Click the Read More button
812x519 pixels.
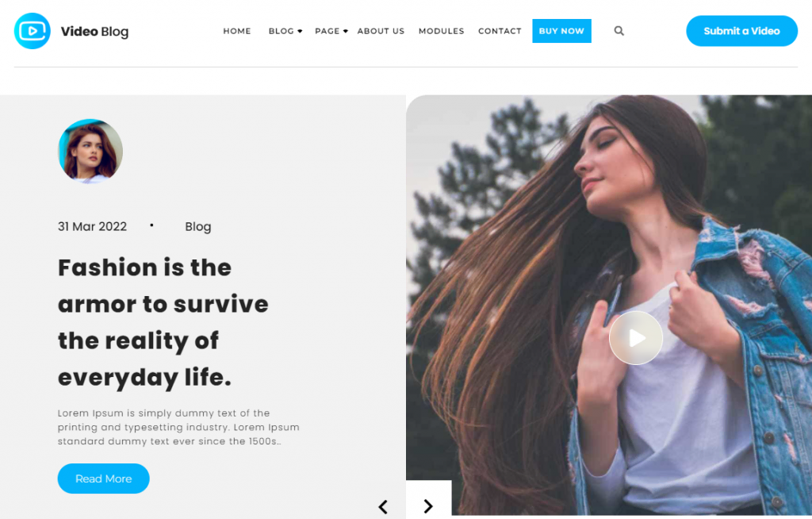pyautogui.click(x=104, y=479)
